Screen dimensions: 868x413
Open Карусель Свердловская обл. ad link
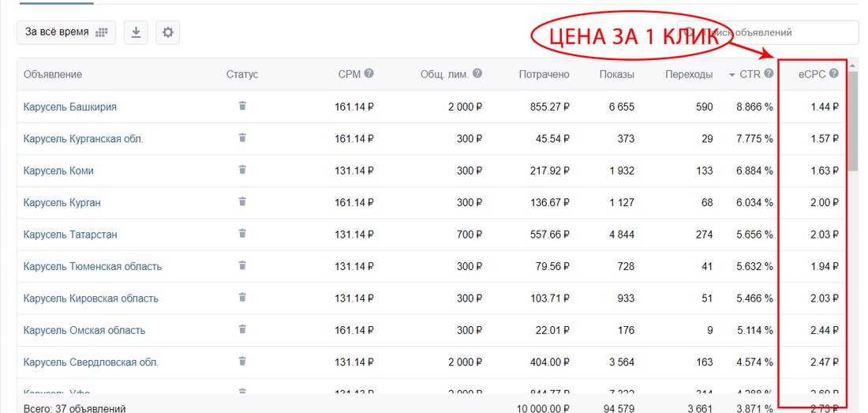91,362
